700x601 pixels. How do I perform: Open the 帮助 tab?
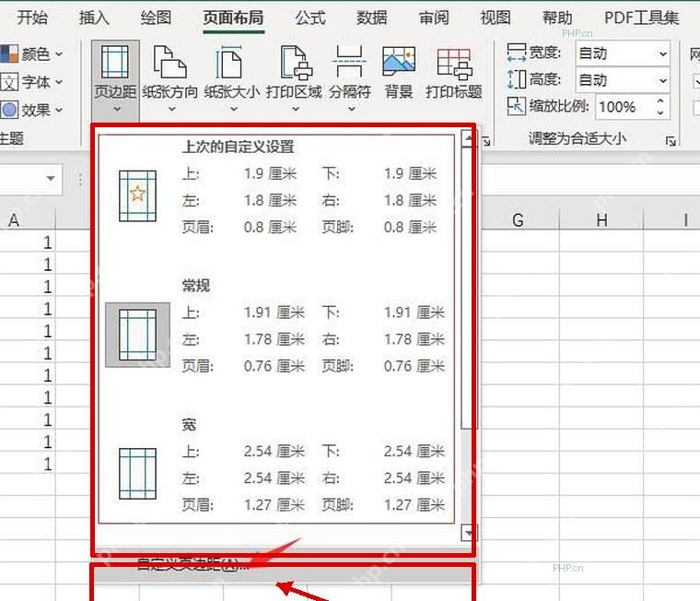pos(557,18)
